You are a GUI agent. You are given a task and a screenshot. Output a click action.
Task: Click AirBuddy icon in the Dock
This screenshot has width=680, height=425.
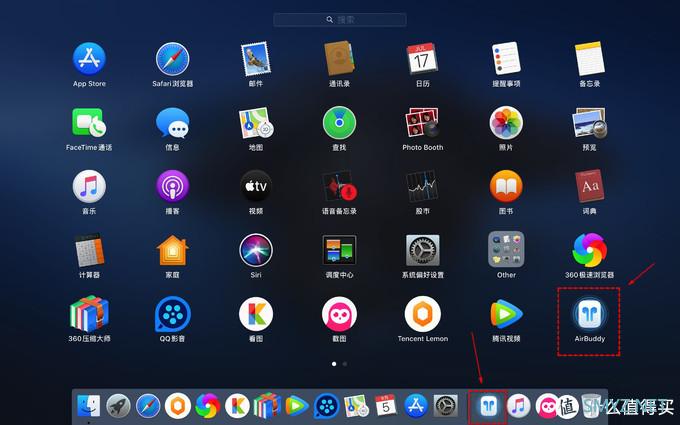tap(488, 406)
